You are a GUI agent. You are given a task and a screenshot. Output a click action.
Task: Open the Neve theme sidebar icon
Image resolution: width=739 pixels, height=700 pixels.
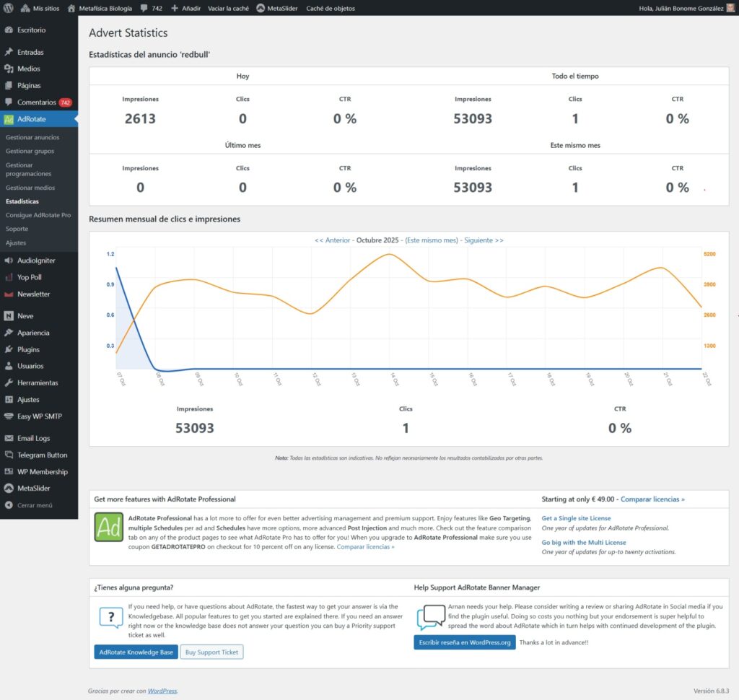click(9, 316)
